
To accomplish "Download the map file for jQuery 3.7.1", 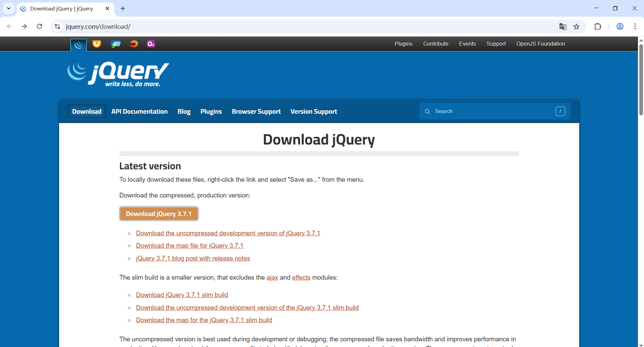I will (x=190, y=245).
